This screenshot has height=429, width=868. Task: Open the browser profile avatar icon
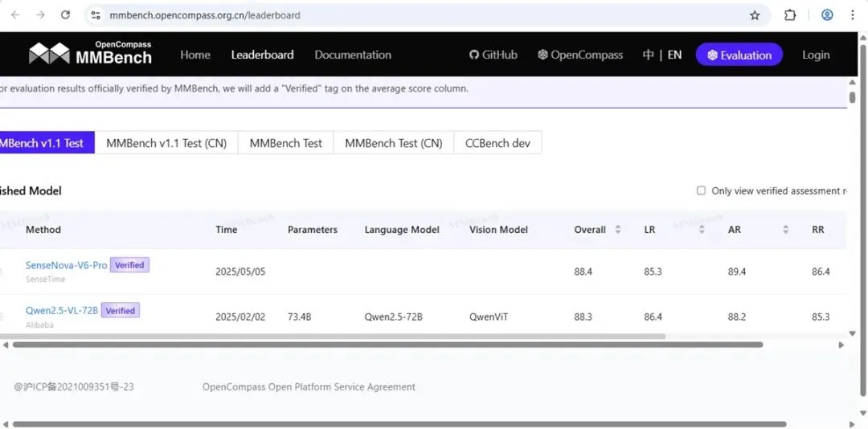pyautogui.click(x=827, y=15)
